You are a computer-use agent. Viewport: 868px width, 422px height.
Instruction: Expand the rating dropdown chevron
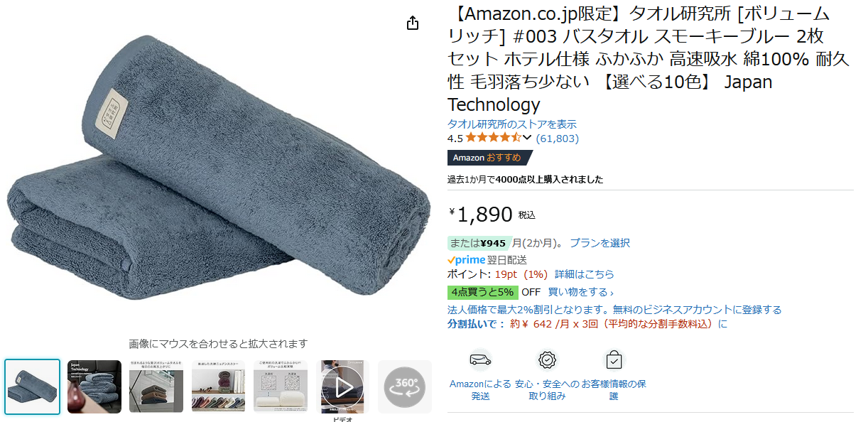(527, 138)
